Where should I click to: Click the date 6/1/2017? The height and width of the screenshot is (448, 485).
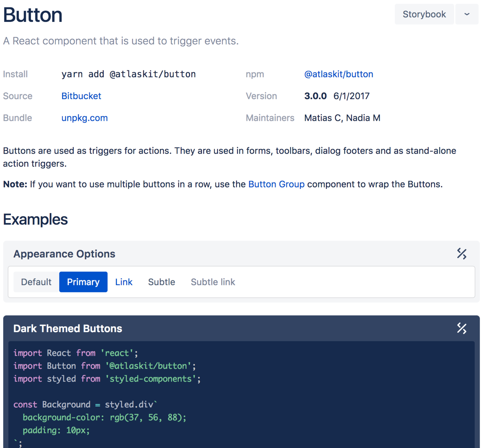[x=352, y=96]
